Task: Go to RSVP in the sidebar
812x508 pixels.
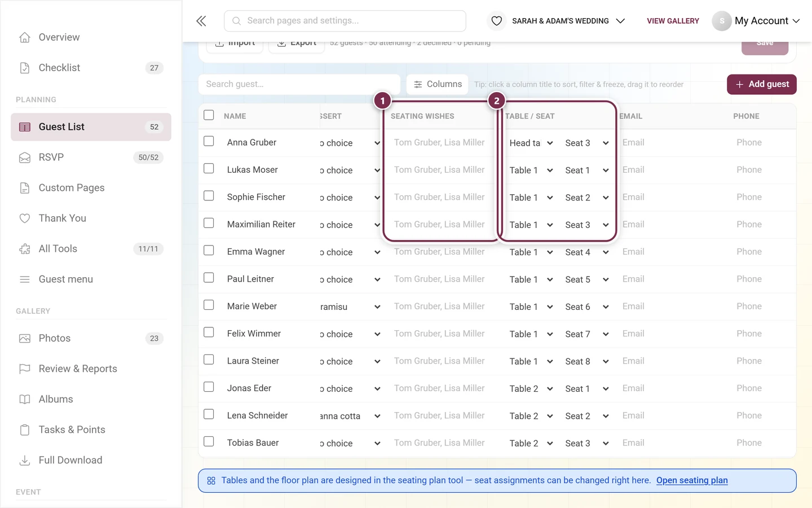Action: click(91, 157)
